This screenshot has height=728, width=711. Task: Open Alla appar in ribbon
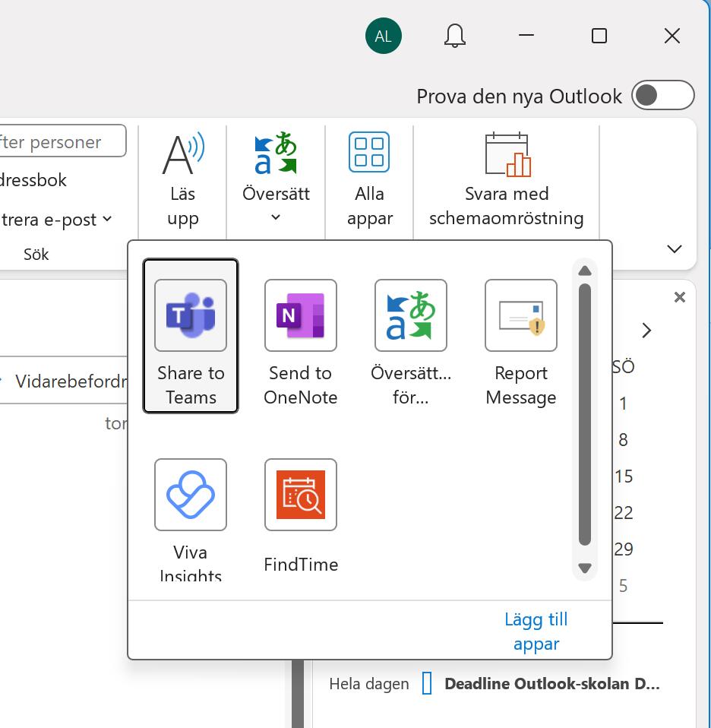point(369,180)
